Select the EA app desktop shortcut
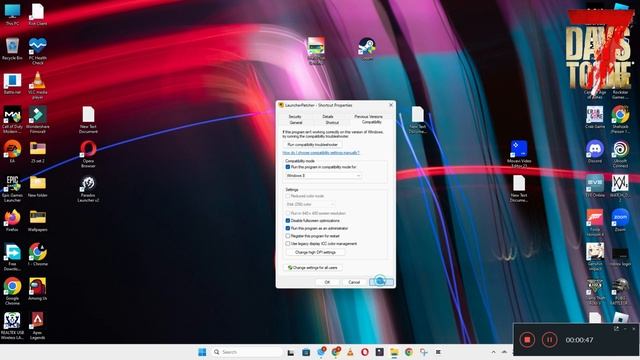This screenshot has height=360, width=640. tap(12, 151)
